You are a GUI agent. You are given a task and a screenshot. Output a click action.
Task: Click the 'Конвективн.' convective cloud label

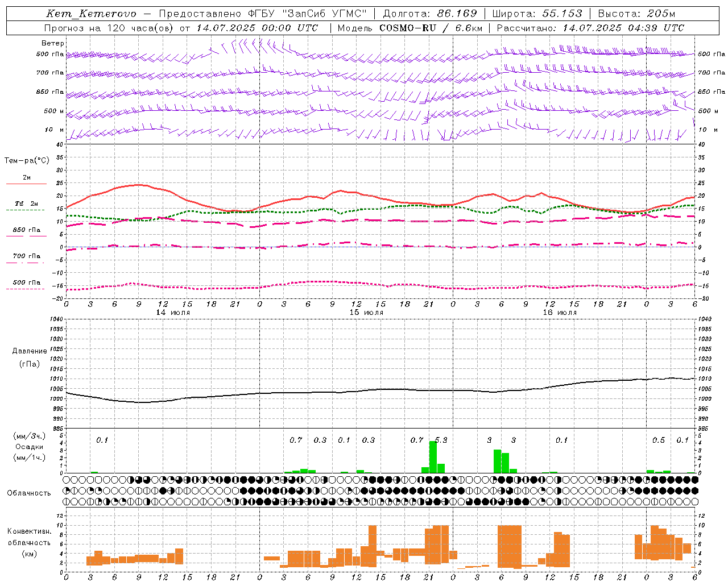(29, 531)
